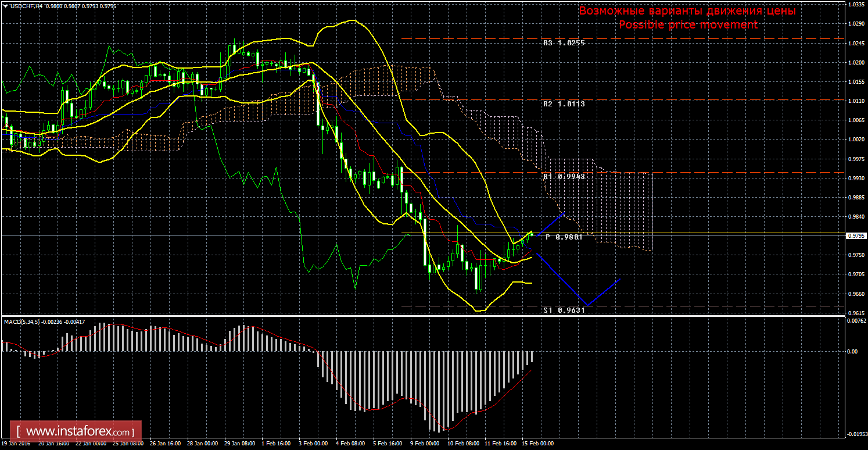
Task: Click the Russian title text 'Возможные варианты движения цены'
Action: [687, 11]
